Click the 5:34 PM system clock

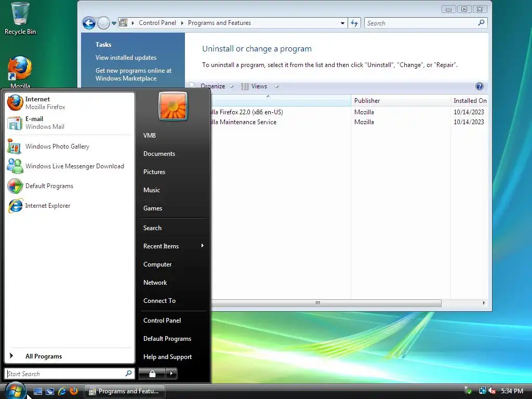pos(512,391)
